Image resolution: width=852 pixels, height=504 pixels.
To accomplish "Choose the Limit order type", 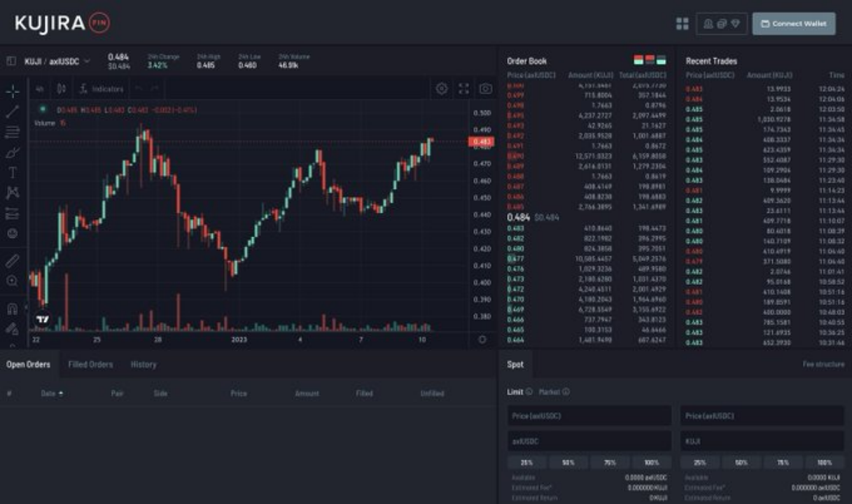I will [x=515, y=392].
